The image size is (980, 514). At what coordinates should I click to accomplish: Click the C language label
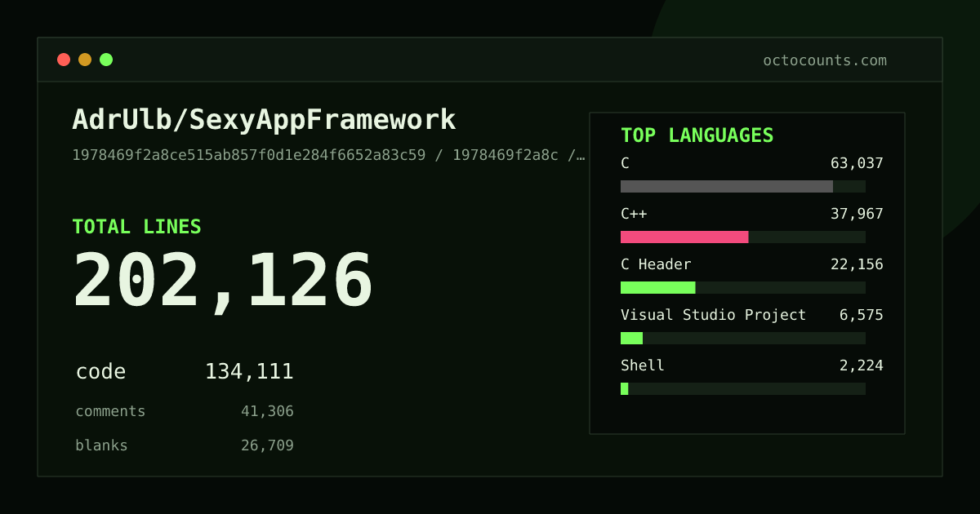tap(625, 163)
